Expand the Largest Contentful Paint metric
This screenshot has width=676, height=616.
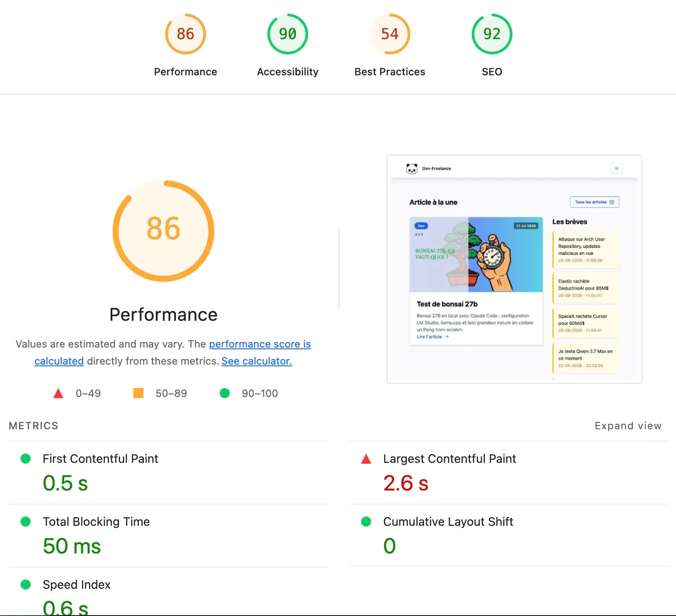click(509, 473)
